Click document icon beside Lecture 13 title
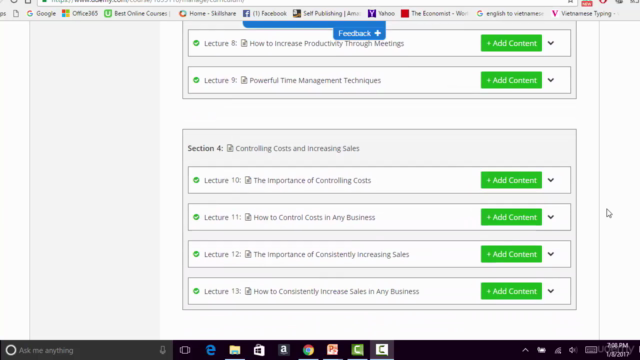Image resolution: width=640 pixels, height=360 pixels. [248, 291]
